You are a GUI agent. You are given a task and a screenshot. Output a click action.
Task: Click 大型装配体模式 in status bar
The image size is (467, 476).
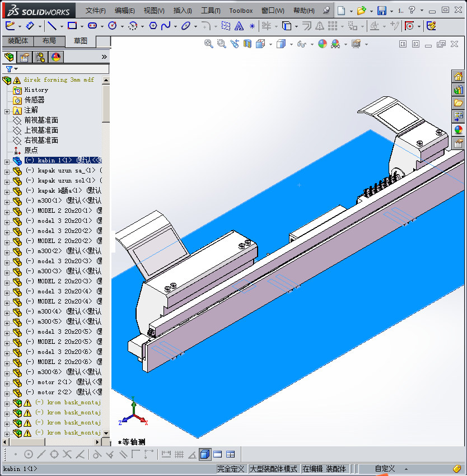(273, 469)
